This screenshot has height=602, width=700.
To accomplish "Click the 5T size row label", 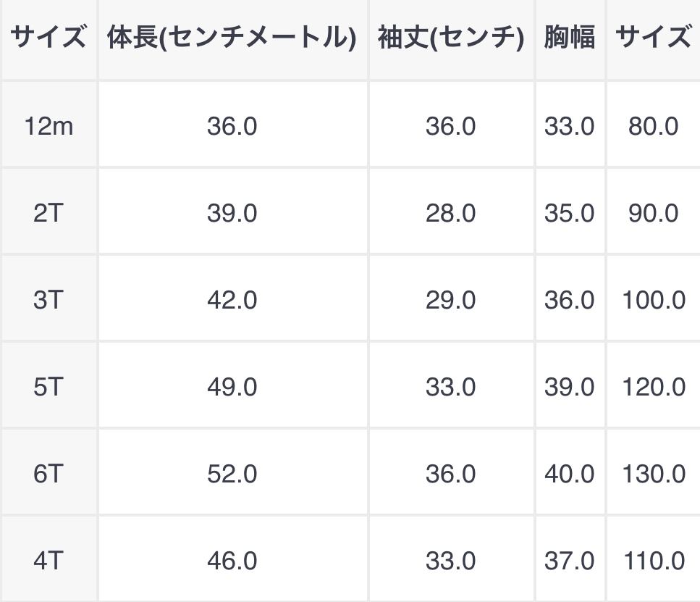I will pyautogui.click(x=49, y=387).
